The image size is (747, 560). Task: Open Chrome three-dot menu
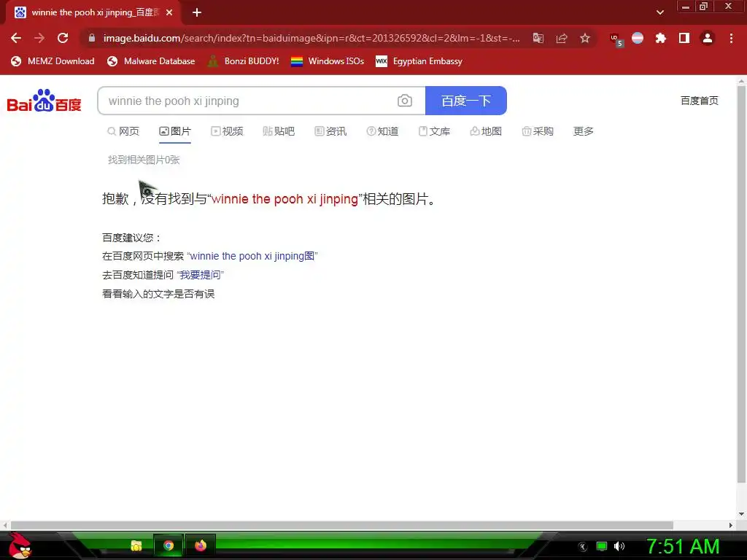click(x=731, y=38)
